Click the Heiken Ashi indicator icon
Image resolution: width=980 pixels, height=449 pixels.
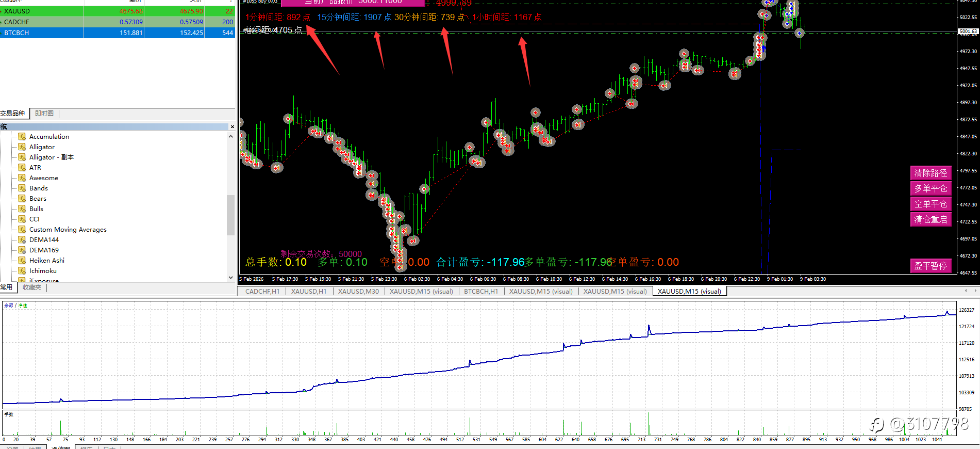pos(22,260)
